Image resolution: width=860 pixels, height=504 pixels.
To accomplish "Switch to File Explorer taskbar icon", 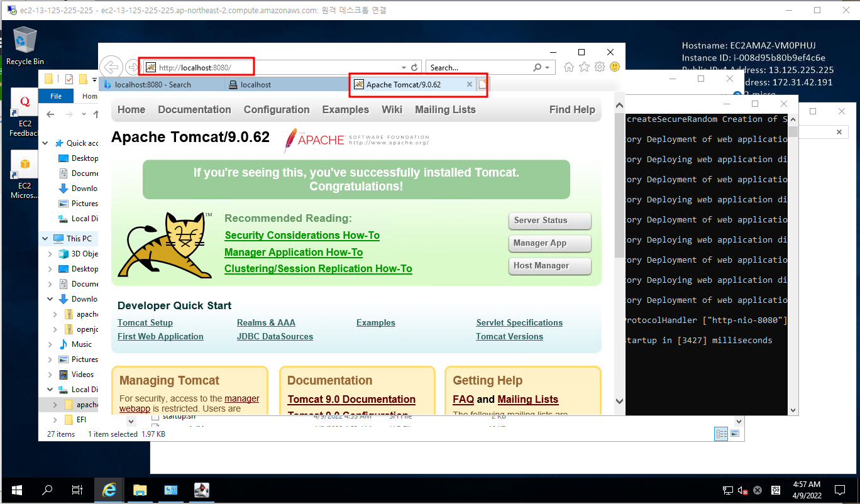I will click(140, 490).
